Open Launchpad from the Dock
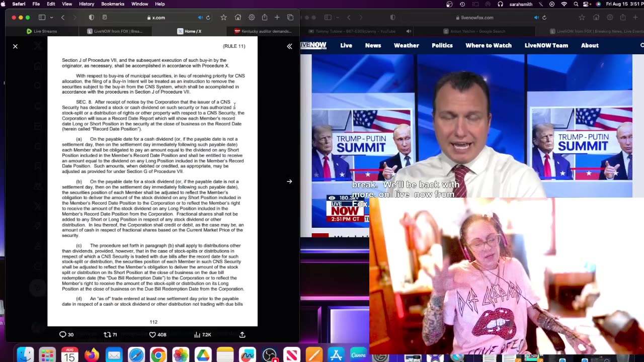 click(47, 355)
